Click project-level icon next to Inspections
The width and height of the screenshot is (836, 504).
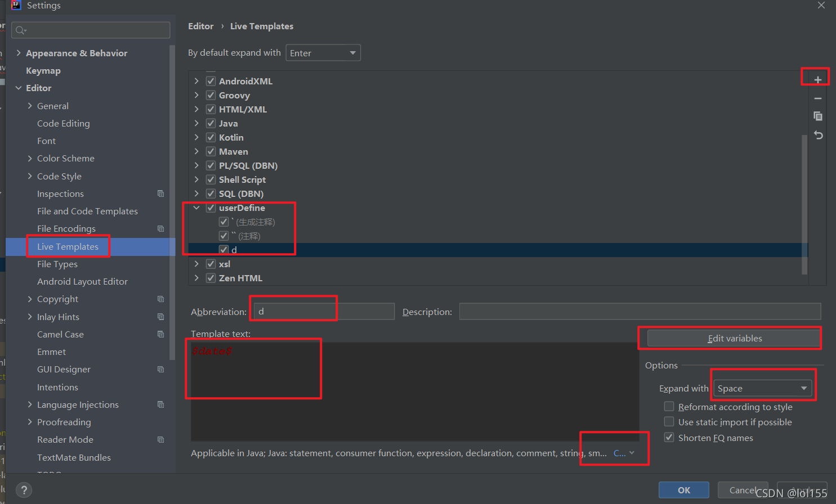(x=161, y=193)
